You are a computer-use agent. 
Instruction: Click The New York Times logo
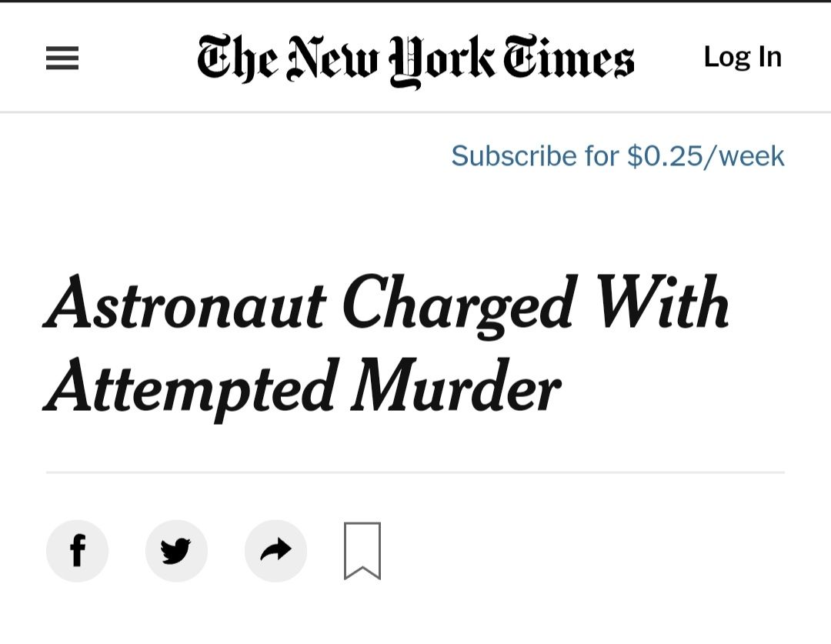tap(415, 61)
